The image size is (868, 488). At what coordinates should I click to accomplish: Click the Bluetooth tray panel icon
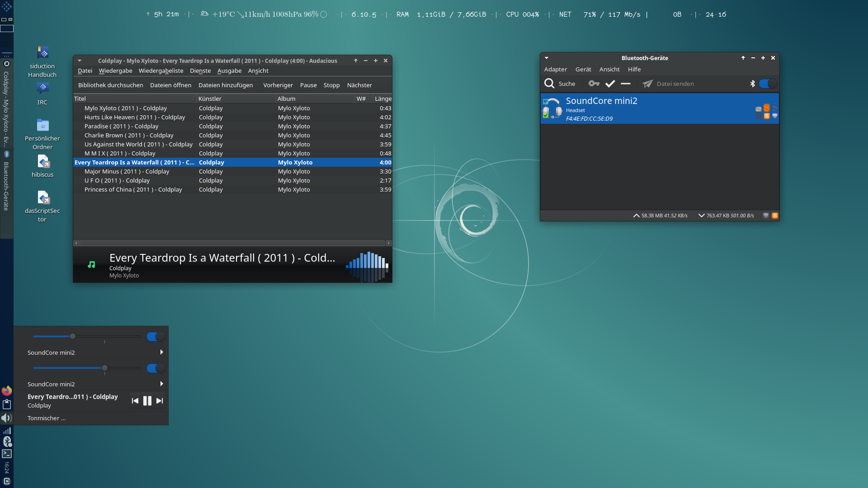7,441
